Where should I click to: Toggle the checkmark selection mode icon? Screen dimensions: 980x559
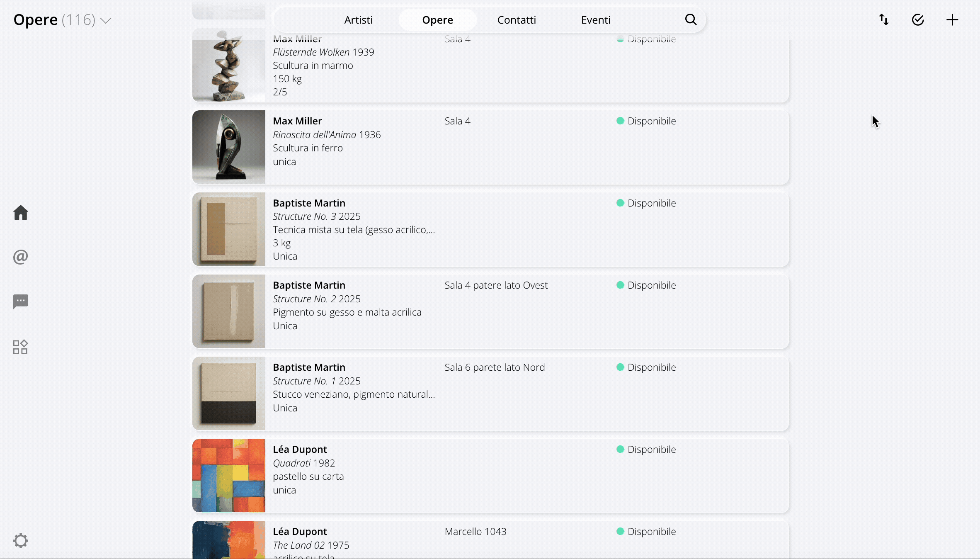[918, 19]
